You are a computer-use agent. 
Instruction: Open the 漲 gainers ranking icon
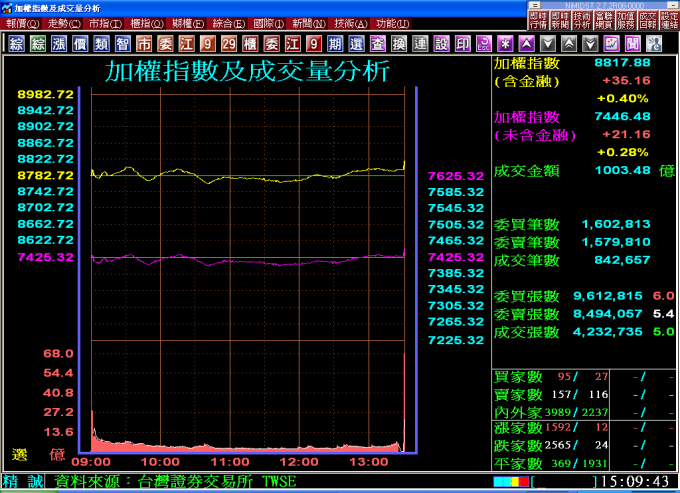59,44
